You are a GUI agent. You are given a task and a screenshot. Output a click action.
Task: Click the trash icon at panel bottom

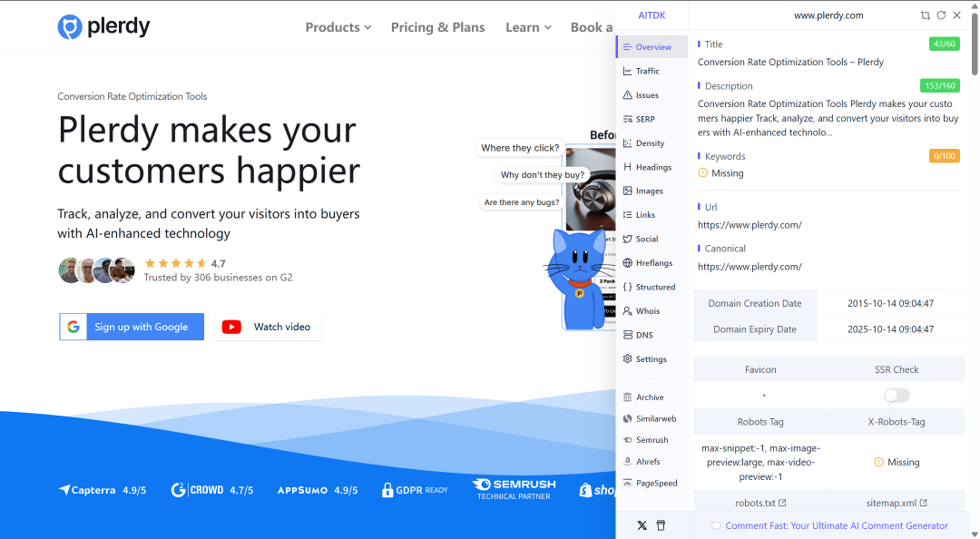[661, 525]
